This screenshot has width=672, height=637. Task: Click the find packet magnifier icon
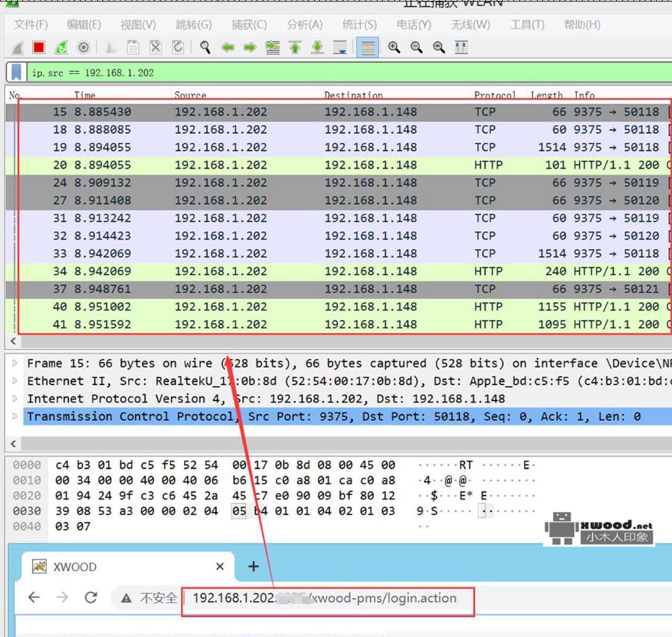point(205,48)
